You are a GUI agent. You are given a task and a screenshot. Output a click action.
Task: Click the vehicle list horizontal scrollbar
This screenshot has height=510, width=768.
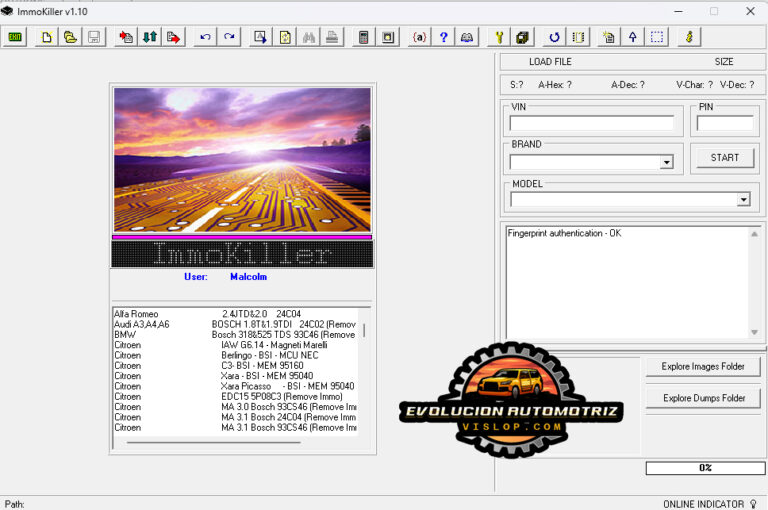click(x=213, y=442)
